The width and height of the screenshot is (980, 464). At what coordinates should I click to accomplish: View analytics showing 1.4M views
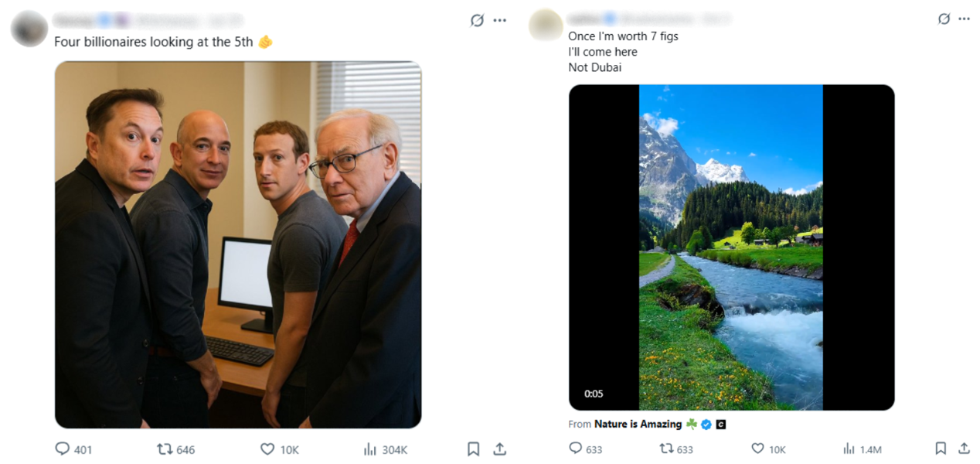[849, 449]
